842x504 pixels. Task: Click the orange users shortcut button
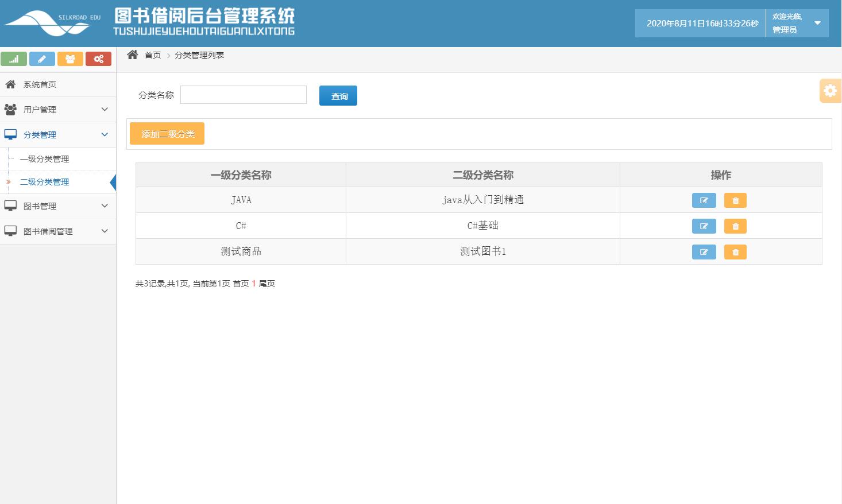tap(70, 59)
